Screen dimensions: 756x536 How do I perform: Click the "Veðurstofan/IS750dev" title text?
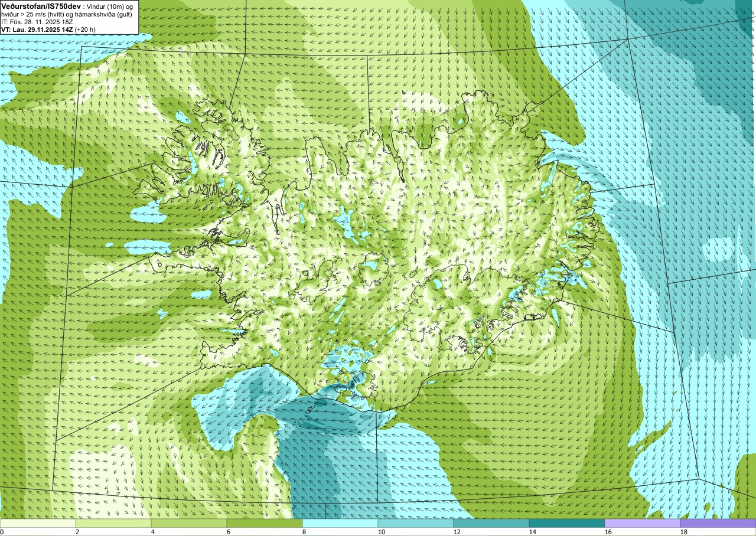[x=41, y=6]
